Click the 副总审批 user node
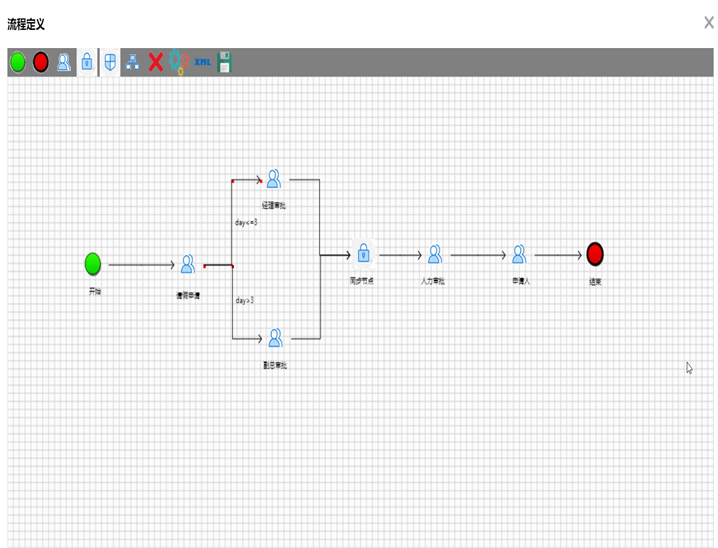This screenshot has height=548, width=718. click(275, 338)
